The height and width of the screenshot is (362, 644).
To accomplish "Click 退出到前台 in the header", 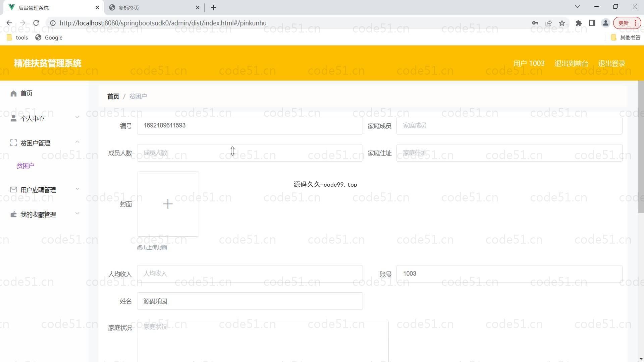I will [x=571, y=63].
